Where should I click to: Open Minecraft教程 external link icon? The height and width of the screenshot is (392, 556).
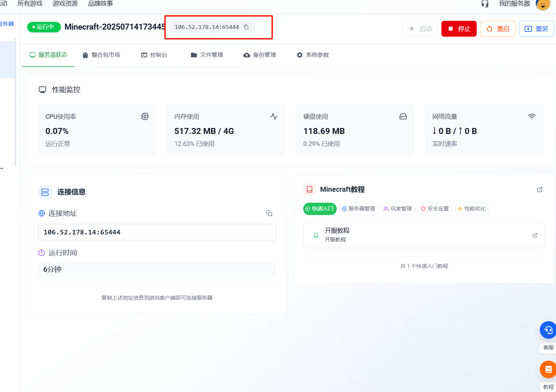click(x=539, y=190)
